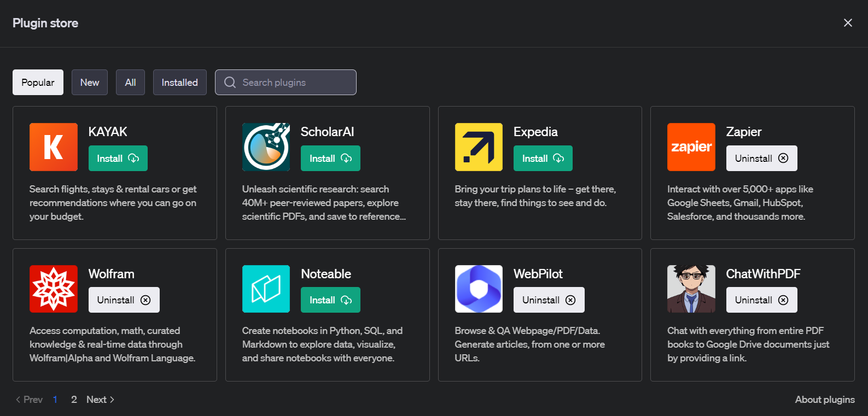Click the ScholarAI plugin logo

coord(266,147)
